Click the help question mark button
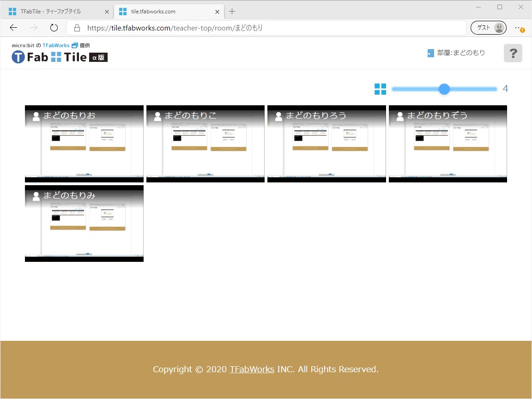 [513, 53]
